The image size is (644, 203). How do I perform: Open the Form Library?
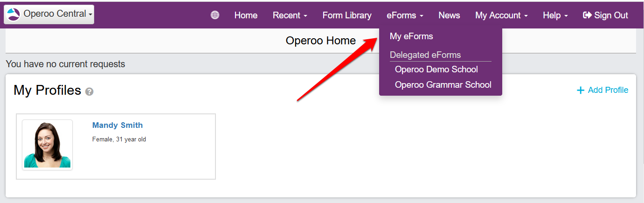[x=347, y=15]
